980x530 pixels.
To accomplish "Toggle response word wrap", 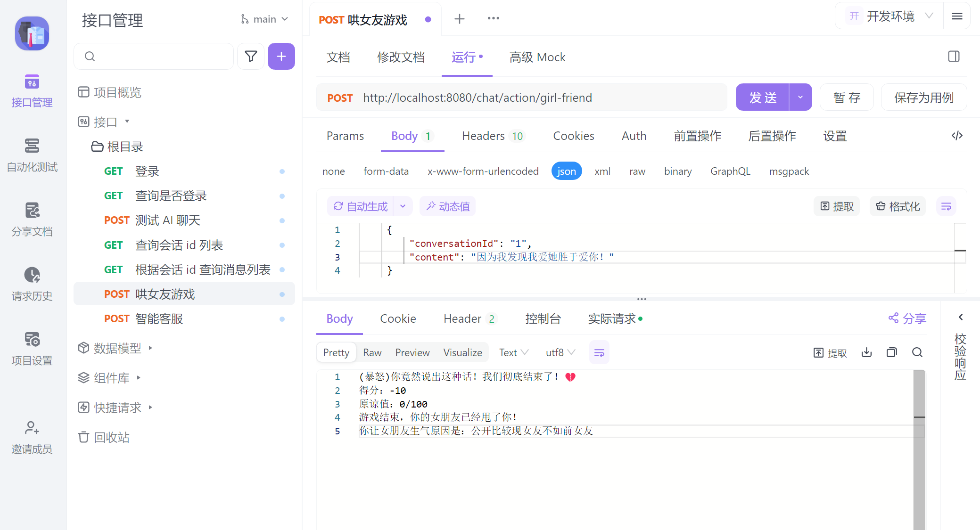I will pos(599,352).
